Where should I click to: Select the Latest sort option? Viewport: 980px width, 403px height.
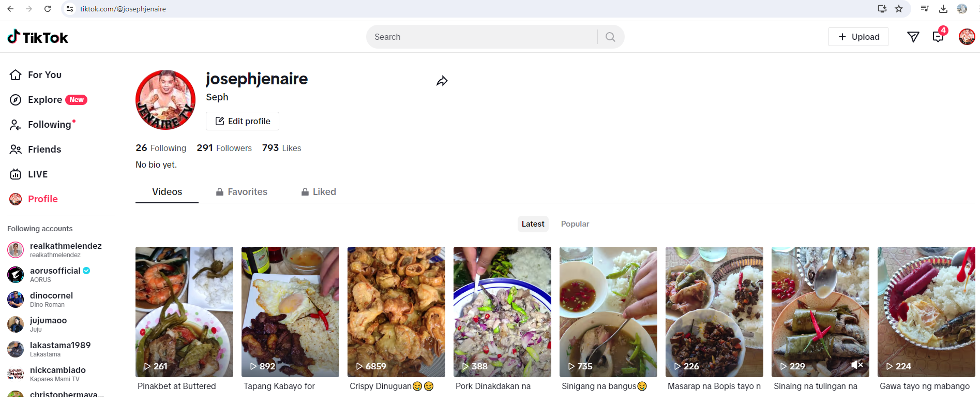(x=533, y=224)
